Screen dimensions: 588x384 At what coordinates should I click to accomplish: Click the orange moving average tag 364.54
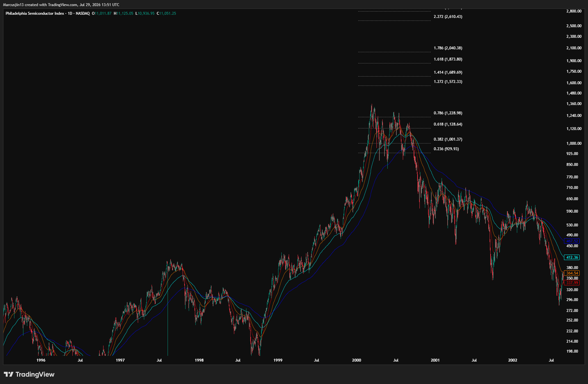(572, 273)
